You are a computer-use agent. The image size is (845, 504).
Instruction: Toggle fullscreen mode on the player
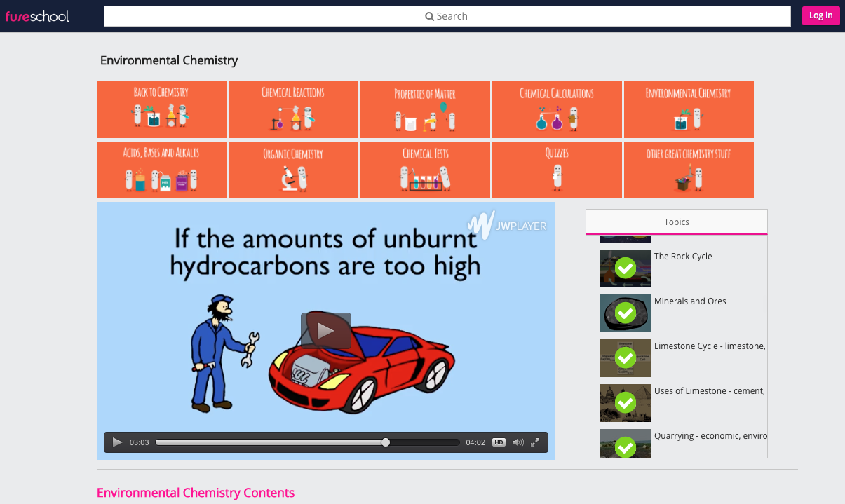point(535,442)
